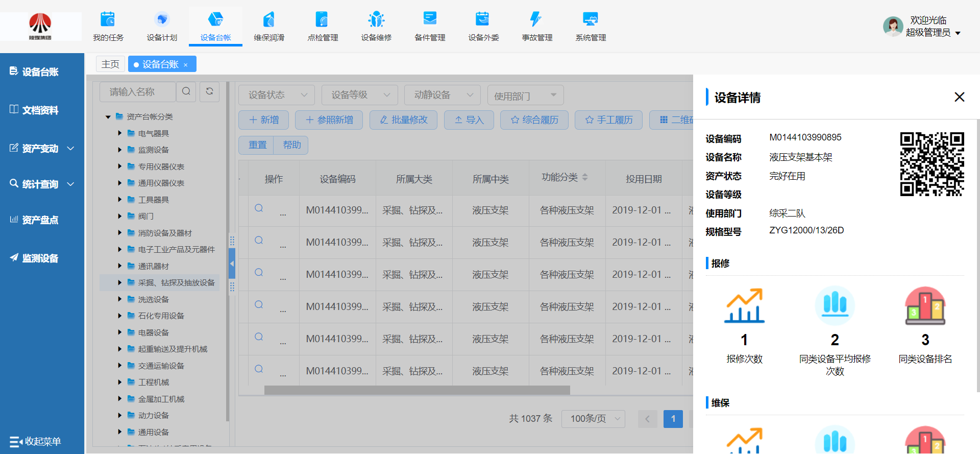Click the refresh icon next to search
The width and height of the screenshot is (980, 454).
(x=209, y=91)
